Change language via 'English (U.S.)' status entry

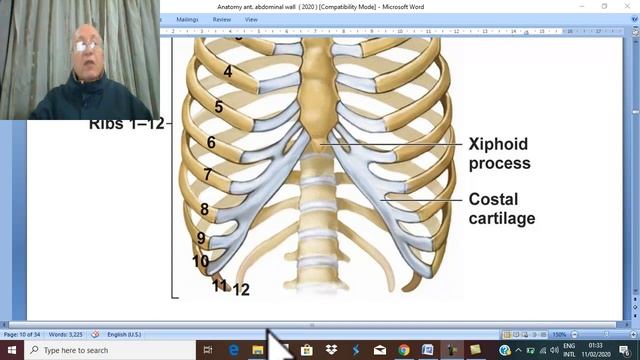(124, 335)
